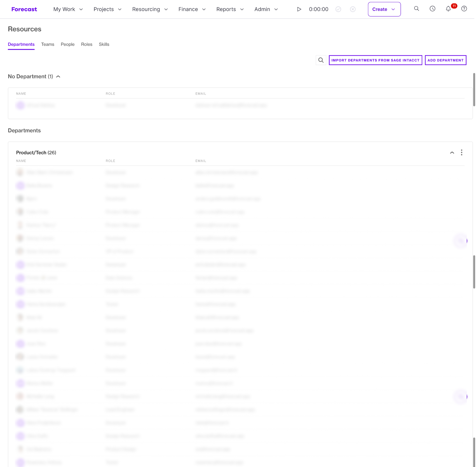Image resolution: width=476 pixels, height=467 pixels.
Task: Switch to the Roles tab
Action: pyautogui.click(x=87, y=44)
